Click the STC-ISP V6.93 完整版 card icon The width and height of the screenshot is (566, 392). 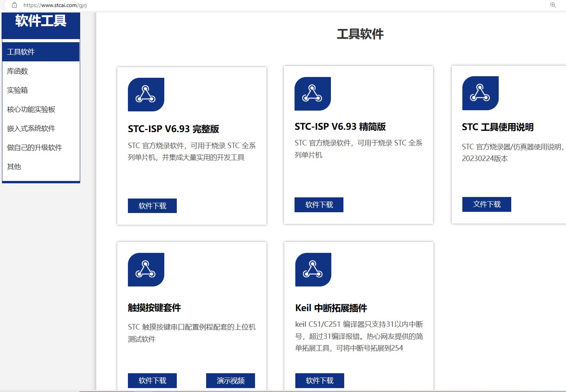(x=146, y=95)
